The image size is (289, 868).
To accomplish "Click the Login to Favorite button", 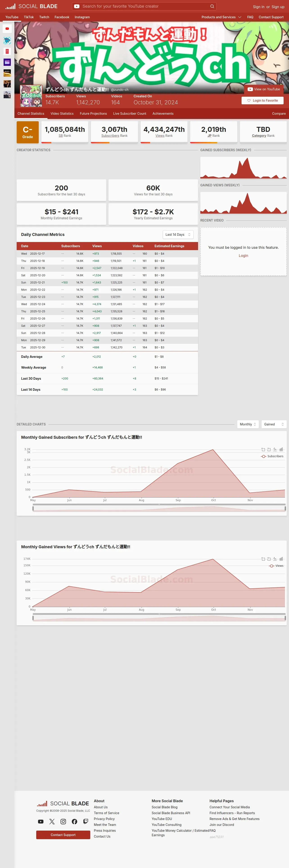I will (x=262, y=101).
